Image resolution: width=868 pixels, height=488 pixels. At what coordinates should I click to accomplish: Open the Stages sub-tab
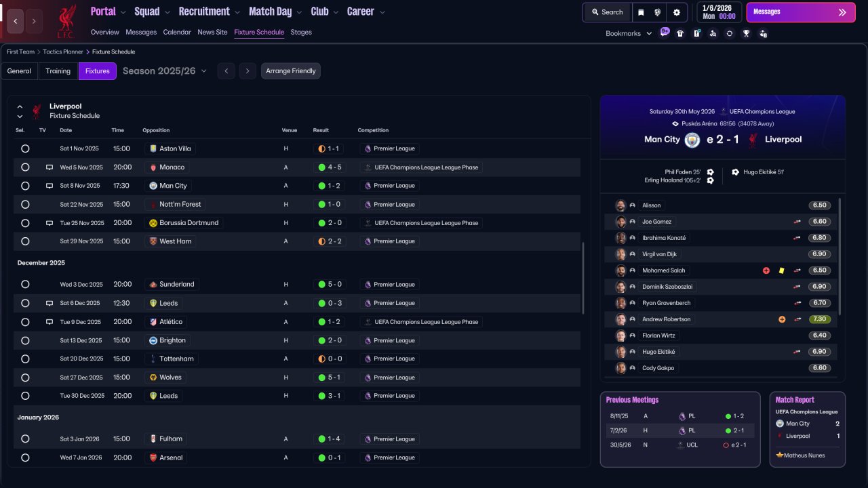(x=301, y=32)
